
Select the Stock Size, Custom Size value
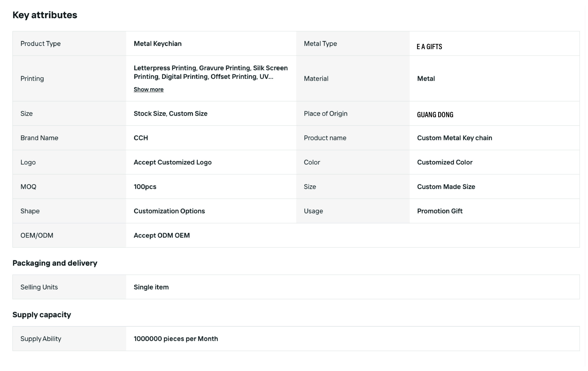coord(170,113)
